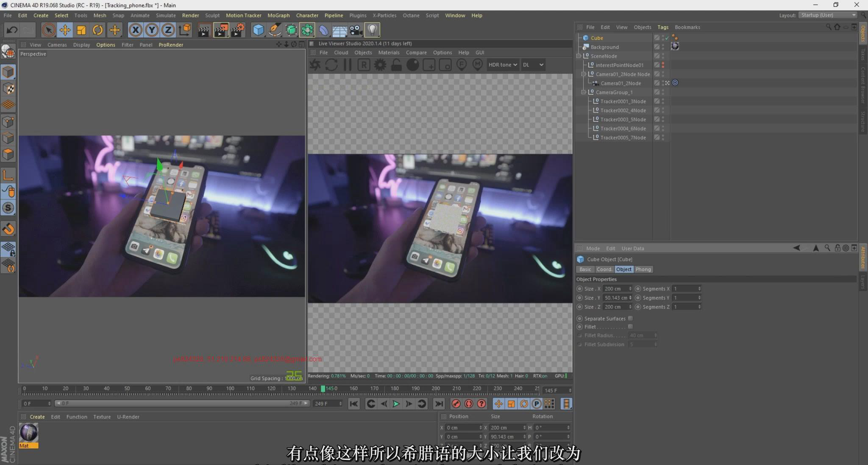868x465 pixels.
Task: Toggle Cube visibility dots
Action: click(663, 38)
